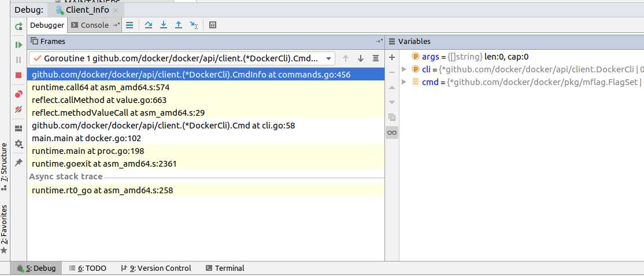Viewport: 644px width, 276px height.
Task: Open the 6: TODO tool window
Action: pyautogui.click(x=87, y=268)
